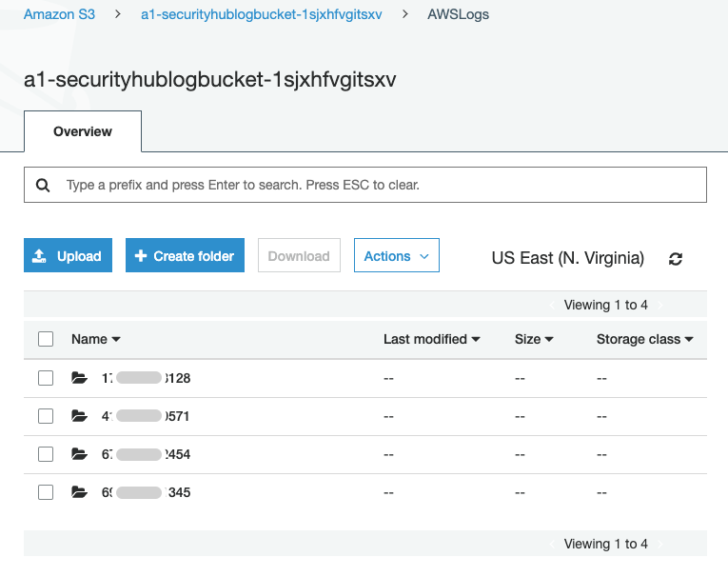Image resolution: width=728 pixels, height=577 pixels.
Task: Open the Amazon S3 breadcrumb link
Action: (x=59, y=14)
